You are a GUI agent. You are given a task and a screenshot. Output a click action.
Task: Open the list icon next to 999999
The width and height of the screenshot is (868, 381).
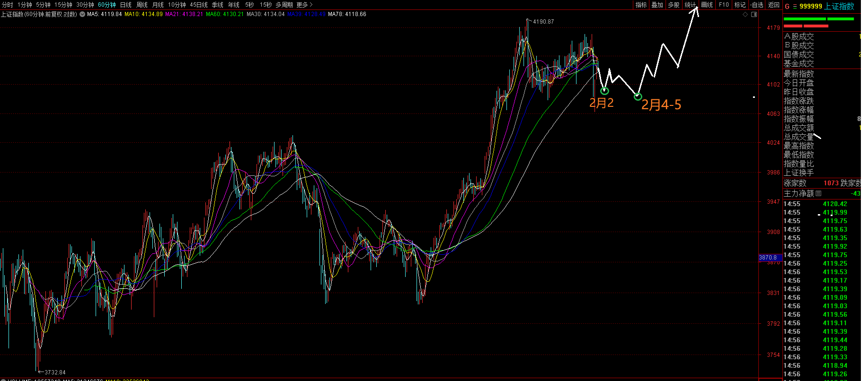tap(795, 6)
